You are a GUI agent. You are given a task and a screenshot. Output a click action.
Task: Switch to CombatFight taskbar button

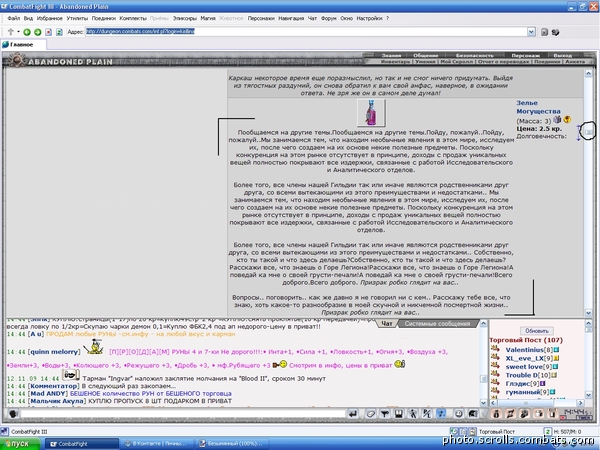point(82,444)
